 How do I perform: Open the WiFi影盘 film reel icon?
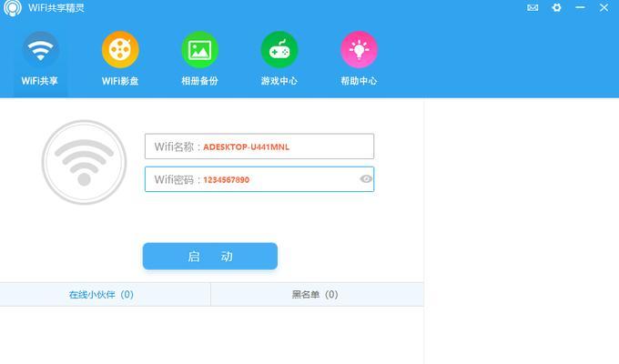(120, 50)
